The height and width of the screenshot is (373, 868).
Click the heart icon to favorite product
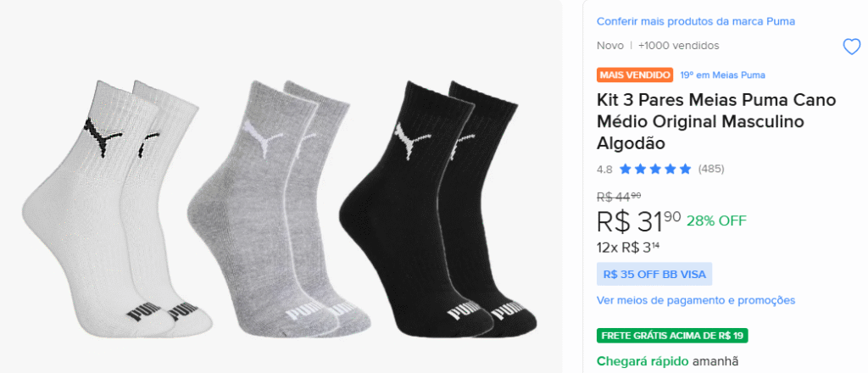[x=851, y=47]
